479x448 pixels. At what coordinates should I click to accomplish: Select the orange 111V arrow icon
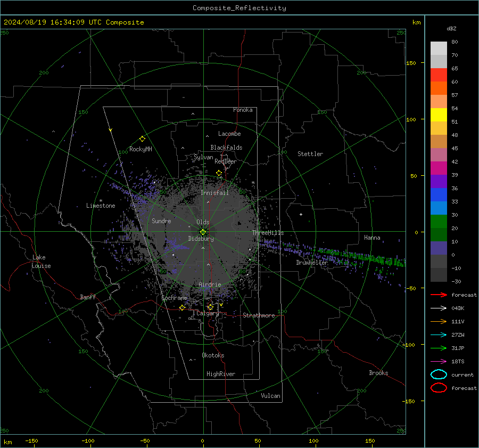tap(439, 321)
